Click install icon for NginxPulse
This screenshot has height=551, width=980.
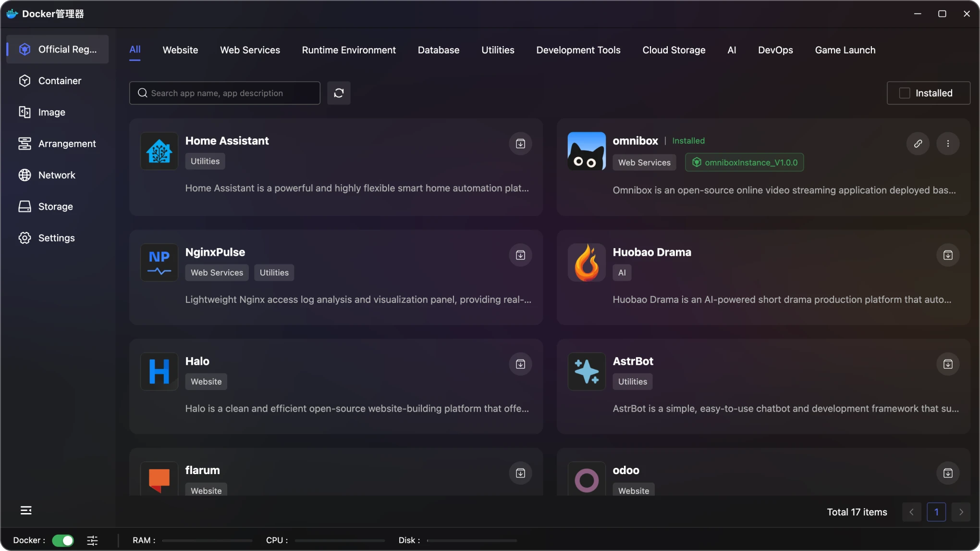(x=520, y=255)
